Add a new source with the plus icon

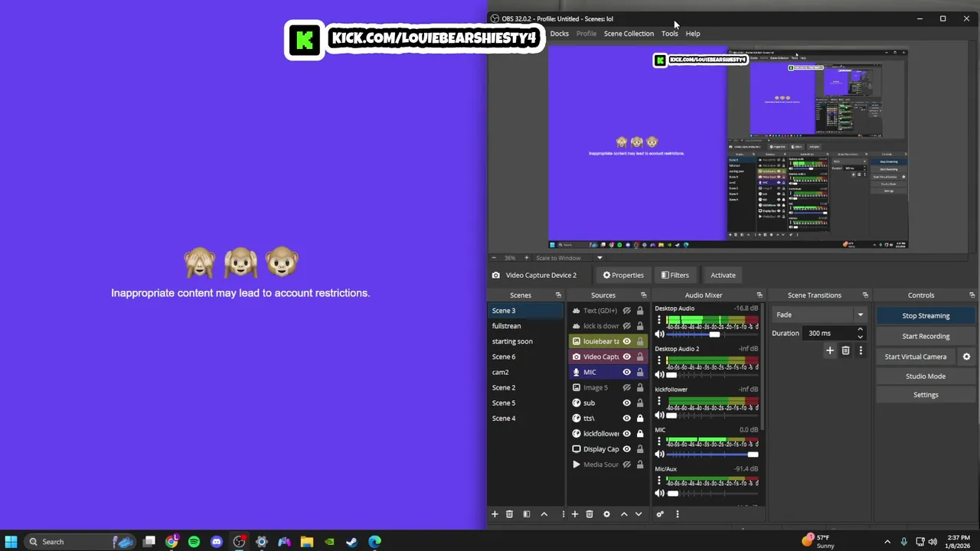(575, 514)
